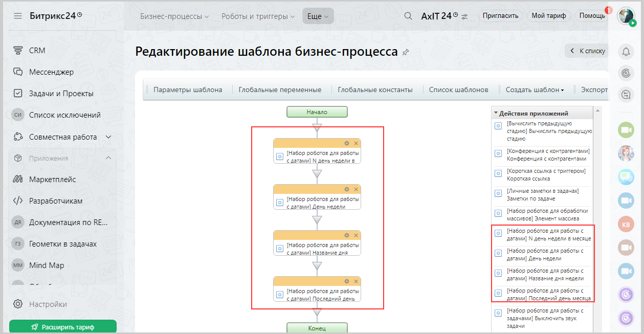The width and height of the screenshot is (644, 334).
Task: Click the Пригласить button
Action: coord(501,16)
